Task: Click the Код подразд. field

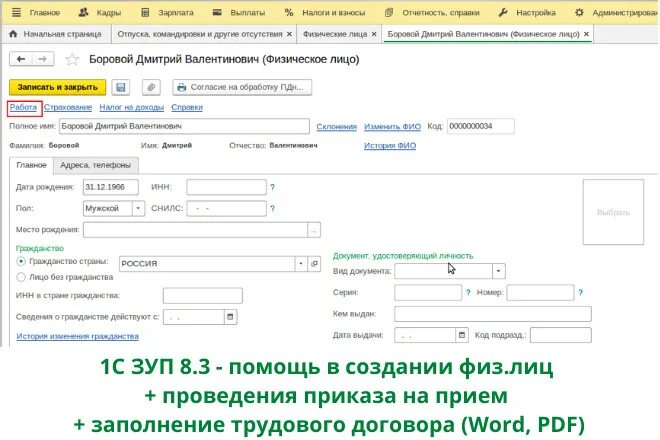Action: (561, 336)
